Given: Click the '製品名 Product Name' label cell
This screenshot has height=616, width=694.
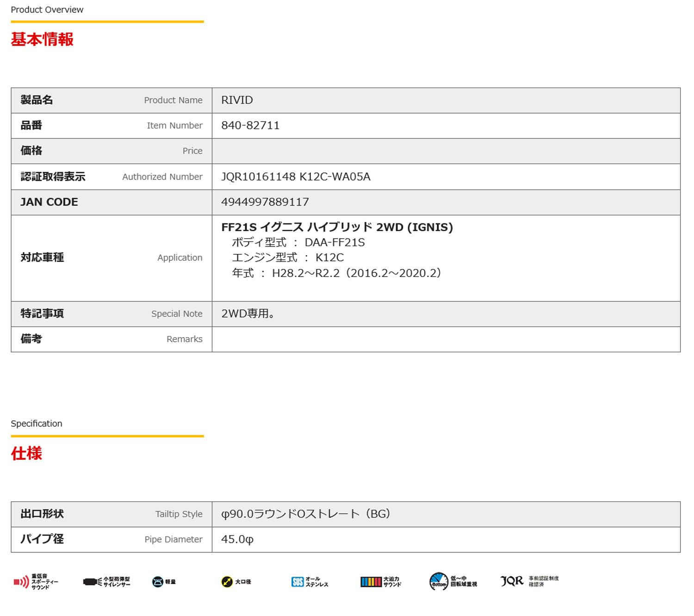Looking at the screenshot, I should (x=112, y=100).
